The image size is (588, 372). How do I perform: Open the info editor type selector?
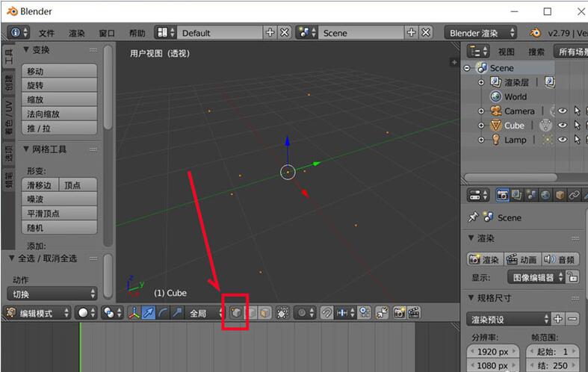(19, 33)
